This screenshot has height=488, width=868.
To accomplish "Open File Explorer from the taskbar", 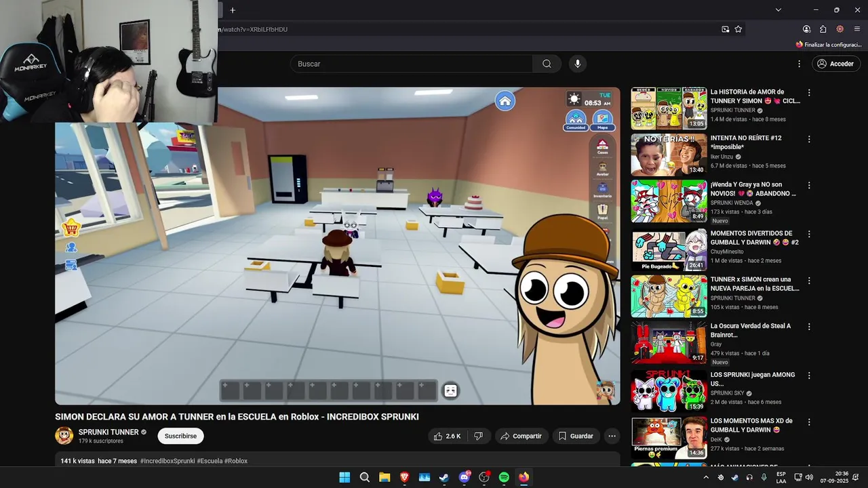I will point(384,477).
